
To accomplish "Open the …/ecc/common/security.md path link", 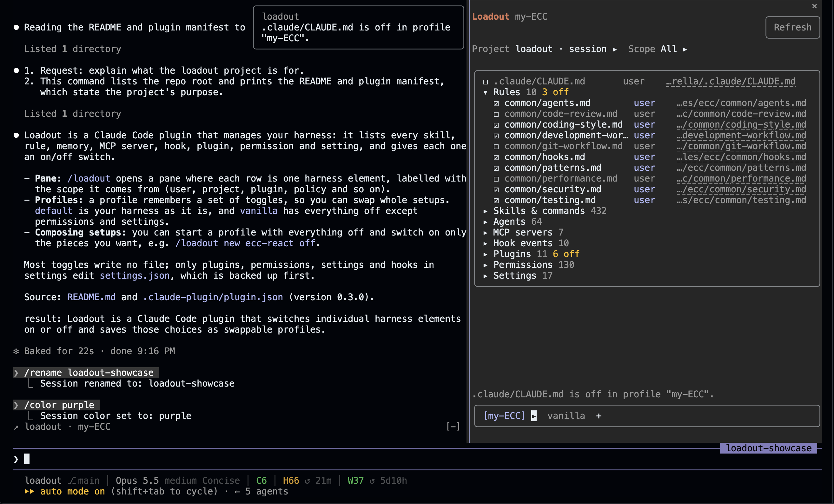I will point(741,189).
